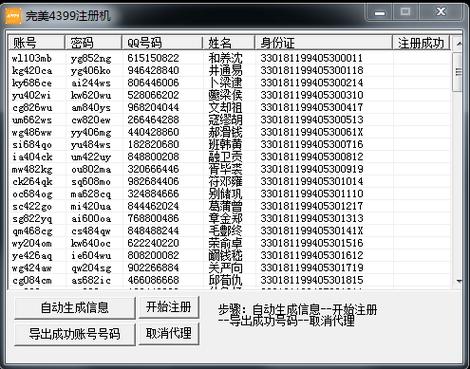
Task: Click QQ number 266464288
Action: pyautogui.click(x=153, y=120)
